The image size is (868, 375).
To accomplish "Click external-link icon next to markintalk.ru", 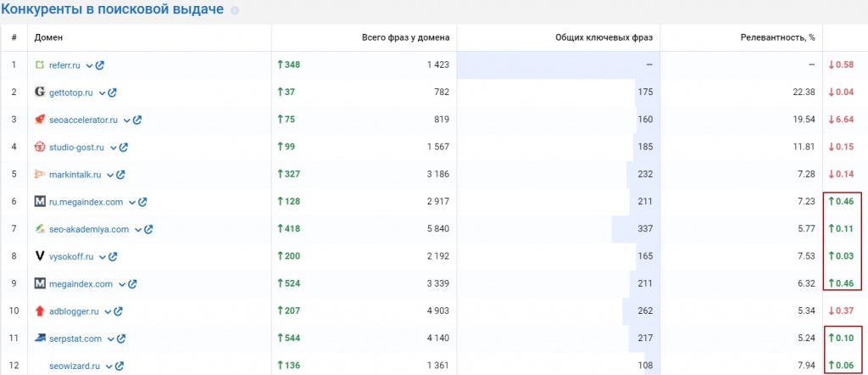I will tap(120, 175).
